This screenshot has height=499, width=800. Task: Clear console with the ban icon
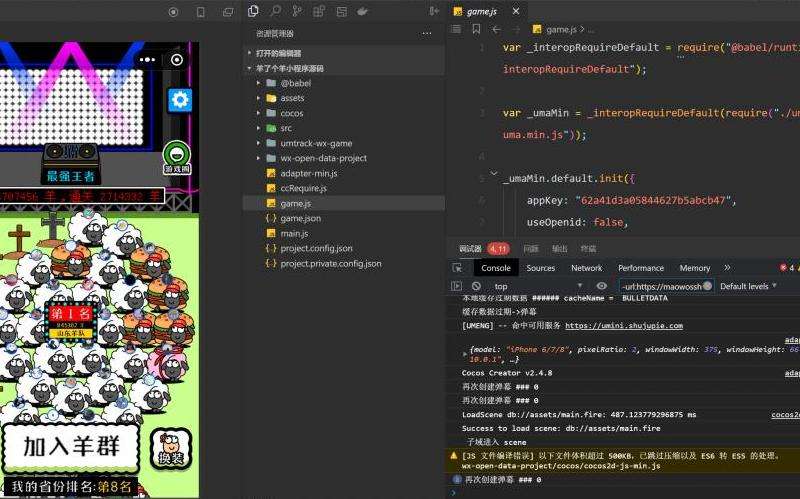(x=477, y=286)
